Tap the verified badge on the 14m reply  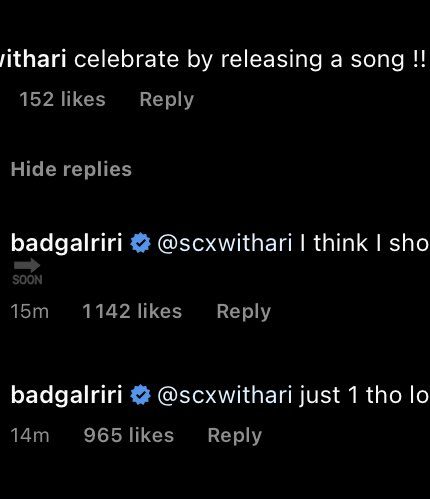tap(140, 395)
